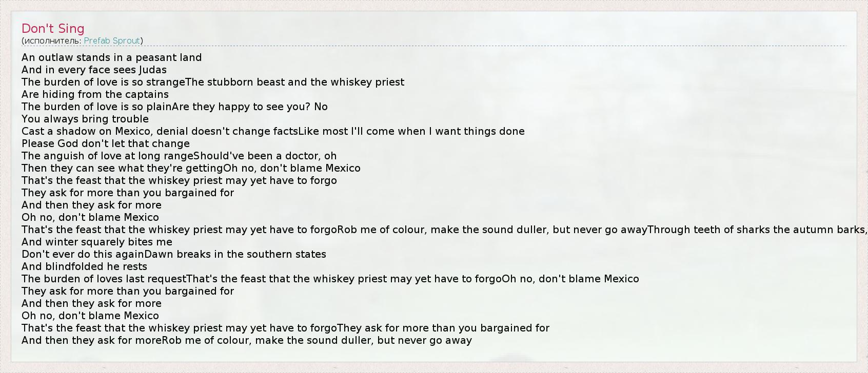868x373 pixels.
Task: Click the text "Through teeth of sharks the autumn barks"
Action: 757,230
